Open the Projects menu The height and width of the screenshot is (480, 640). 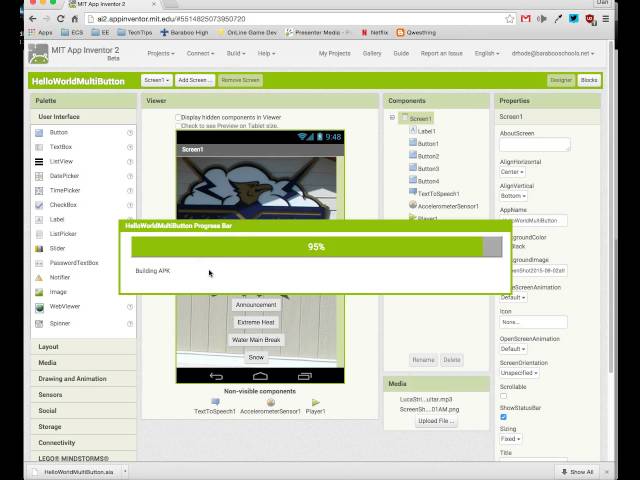coord(161,53)
